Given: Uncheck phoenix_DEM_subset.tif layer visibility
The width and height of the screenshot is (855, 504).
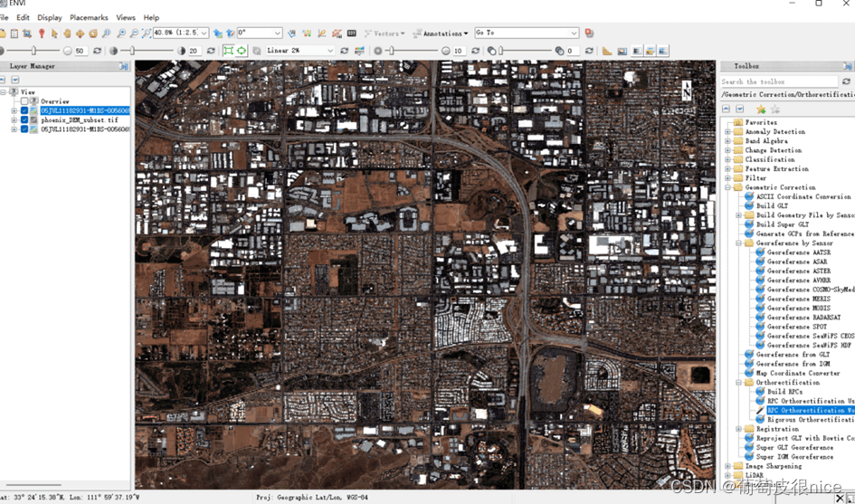Looking at the screenshot, I should tap(24, 120).
